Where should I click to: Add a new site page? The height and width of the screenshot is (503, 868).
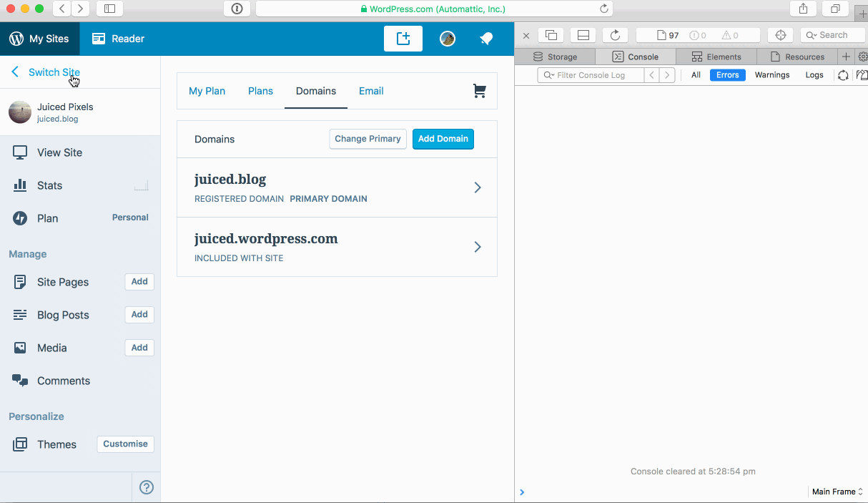139,282
